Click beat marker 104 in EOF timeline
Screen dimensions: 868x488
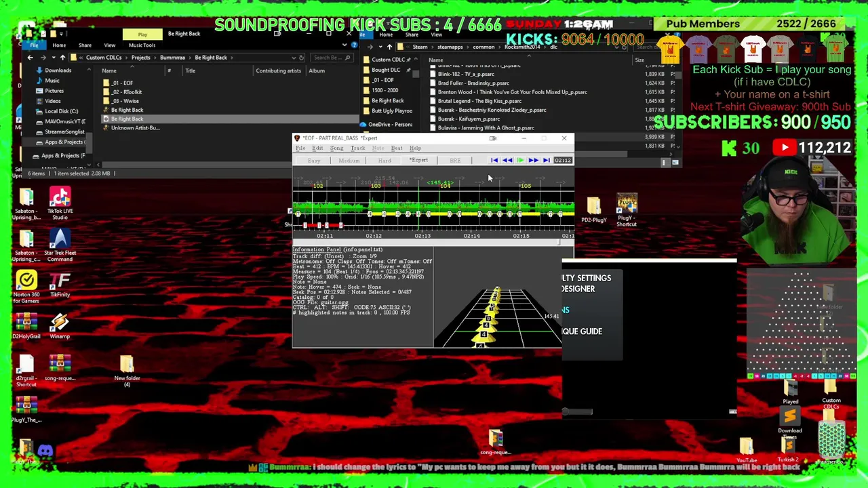pos(445,186)
